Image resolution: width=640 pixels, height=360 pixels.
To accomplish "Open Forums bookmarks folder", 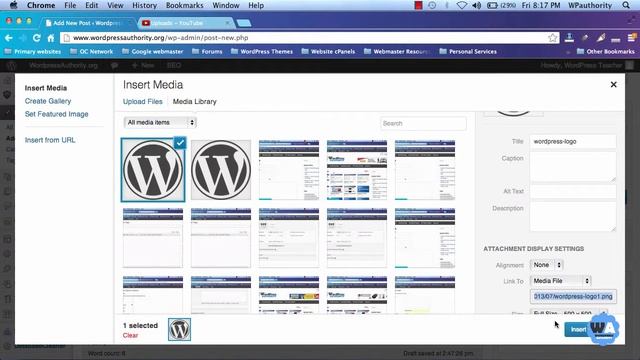I will coord(207,51).
